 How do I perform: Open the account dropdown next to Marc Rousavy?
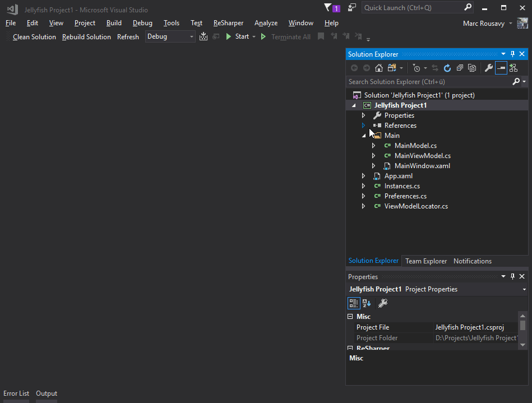pos(511,24)
